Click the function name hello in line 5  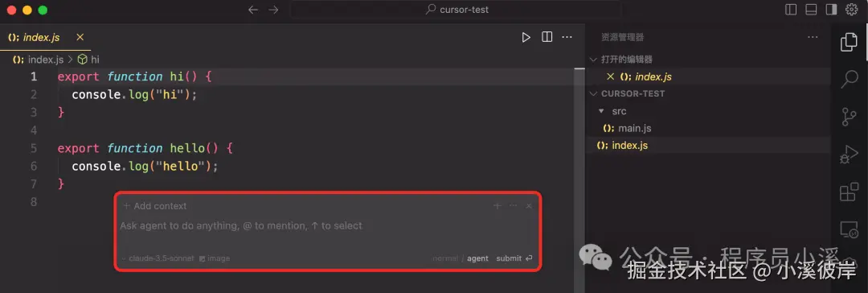(x=186, y=148)
